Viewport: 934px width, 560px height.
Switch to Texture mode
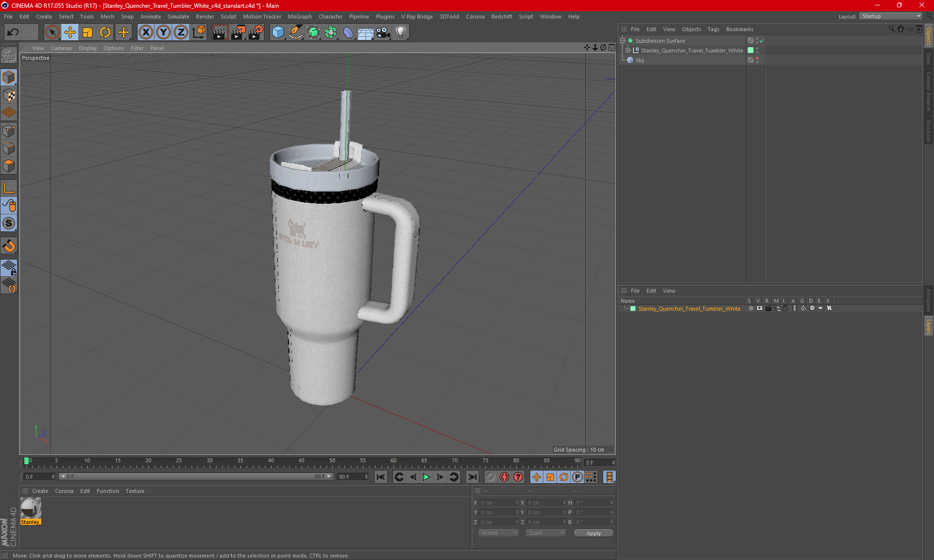(x=9, y=95)
